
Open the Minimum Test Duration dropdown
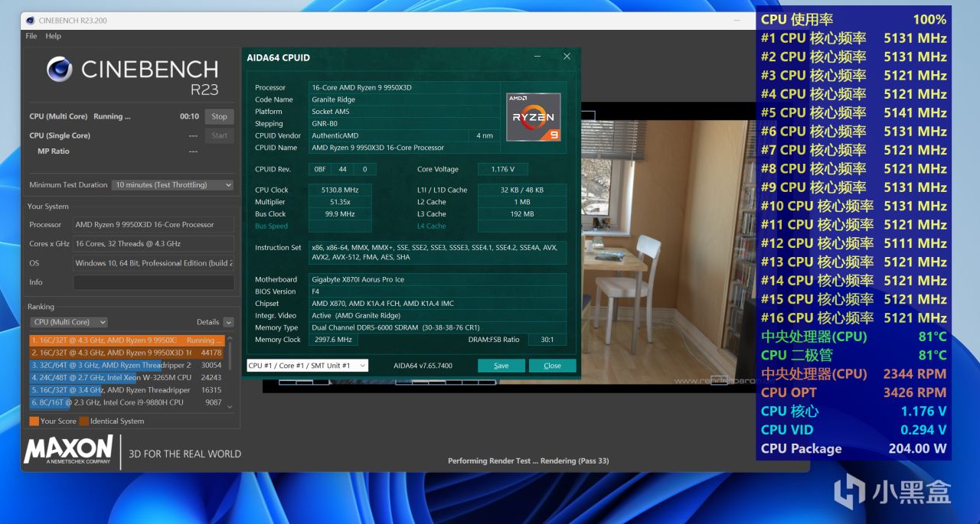click(173, 184)
